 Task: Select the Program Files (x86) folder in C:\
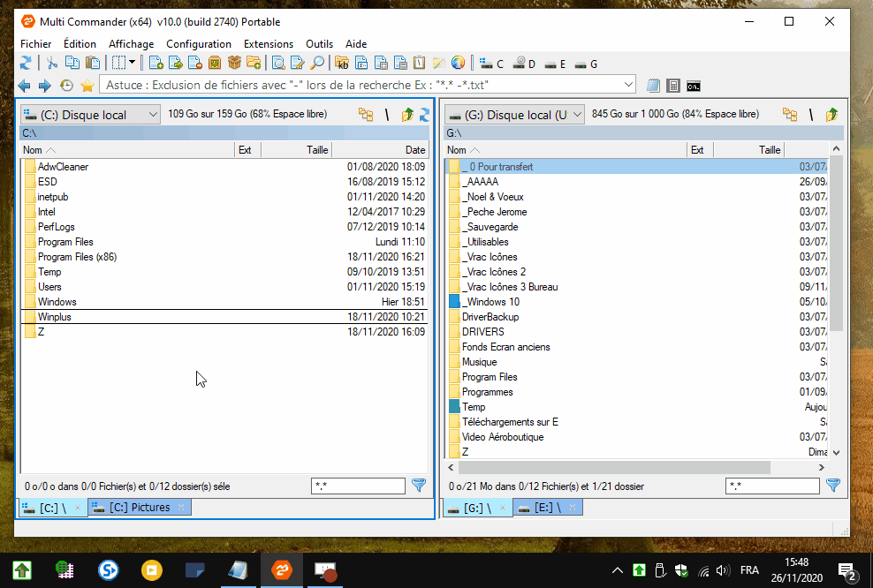pos(225,257)
